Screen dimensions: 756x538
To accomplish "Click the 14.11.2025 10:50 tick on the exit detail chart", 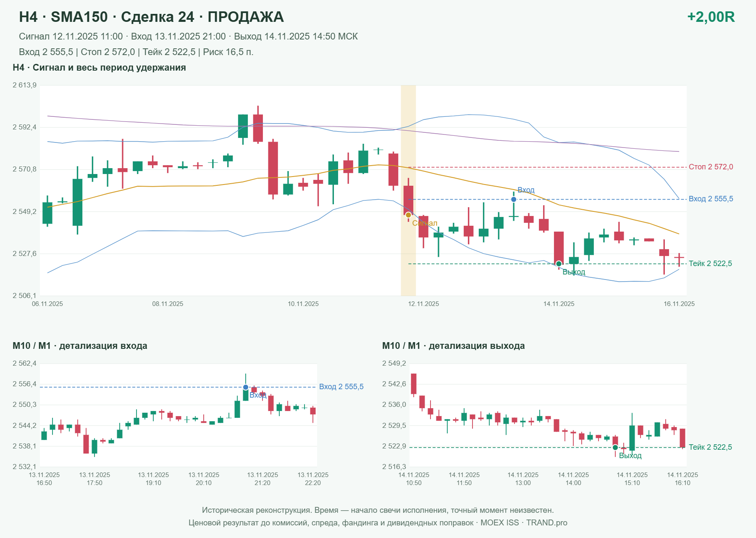I will (x=414, y=479).
